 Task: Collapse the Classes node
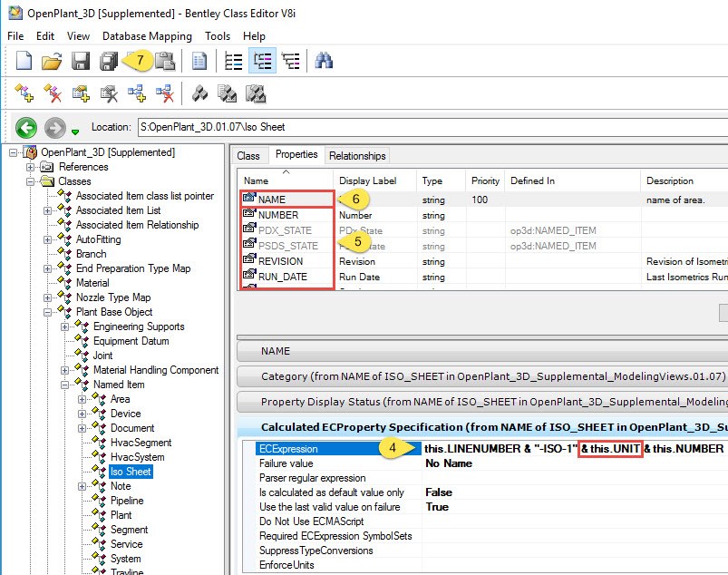tap(30, 181)
